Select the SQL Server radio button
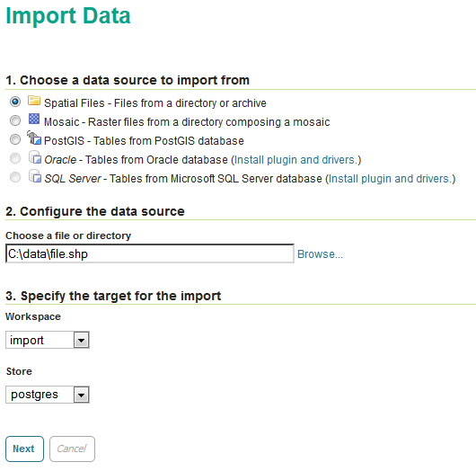Image resolution: width=476 pixels, height=471 pixels. click(15, 177)
